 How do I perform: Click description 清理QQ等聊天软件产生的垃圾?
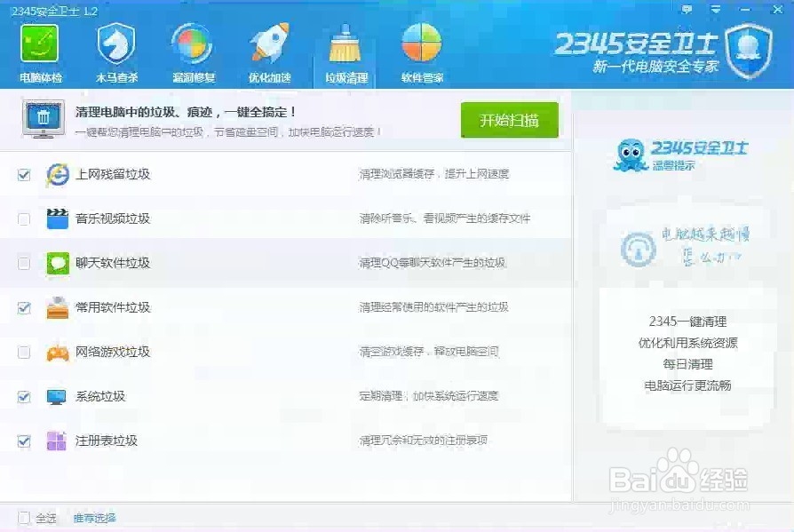tap(432, 263)
